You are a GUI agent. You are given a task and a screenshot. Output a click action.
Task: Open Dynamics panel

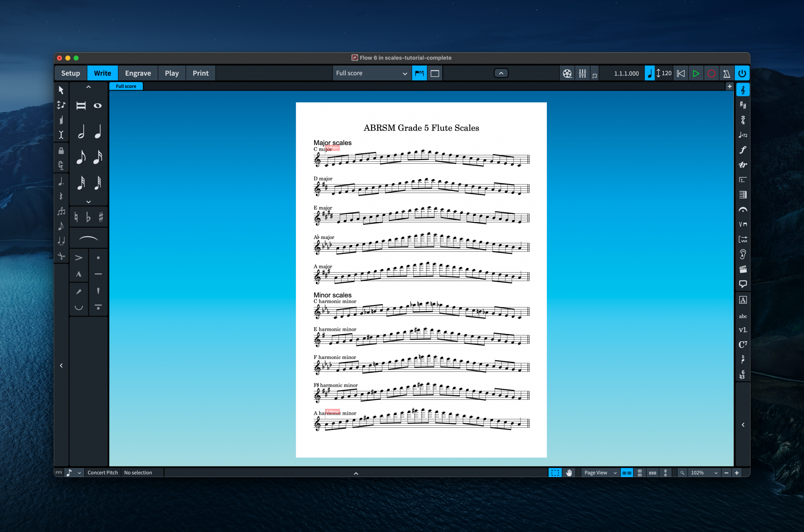(x=743, y=150)
